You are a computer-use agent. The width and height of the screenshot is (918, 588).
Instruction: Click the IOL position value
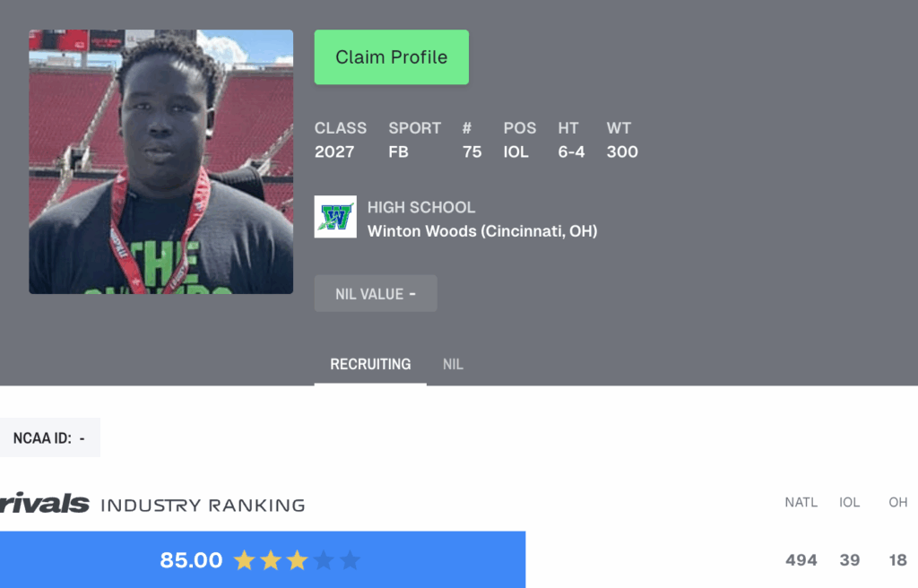(515, 152)
